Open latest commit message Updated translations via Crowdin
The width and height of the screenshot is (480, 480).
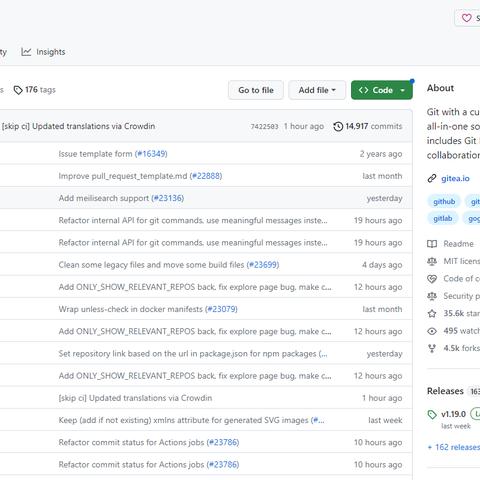click(78, 126)
